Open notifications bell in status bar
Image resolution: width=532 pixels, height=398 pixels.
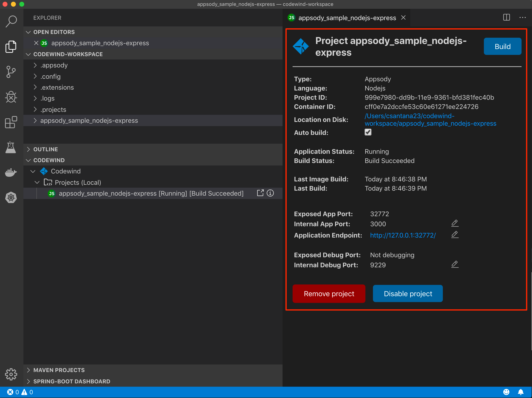click(521, 392)
